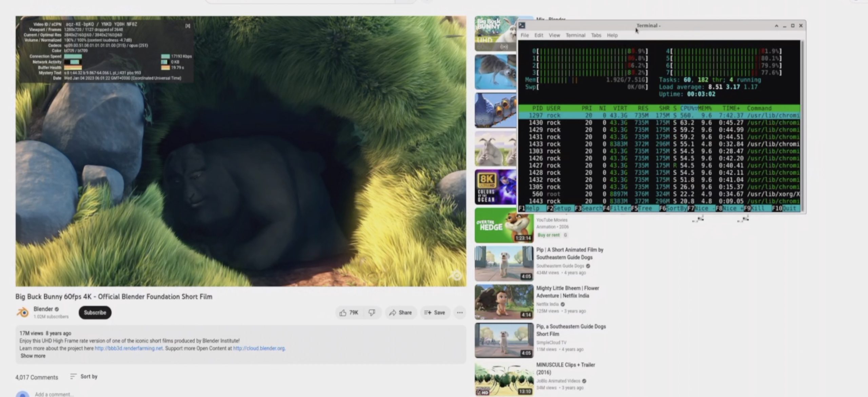Open the View menu in Terminal
Screen dimensions: 868x397
pyautogui.click(x=554, y=35)
